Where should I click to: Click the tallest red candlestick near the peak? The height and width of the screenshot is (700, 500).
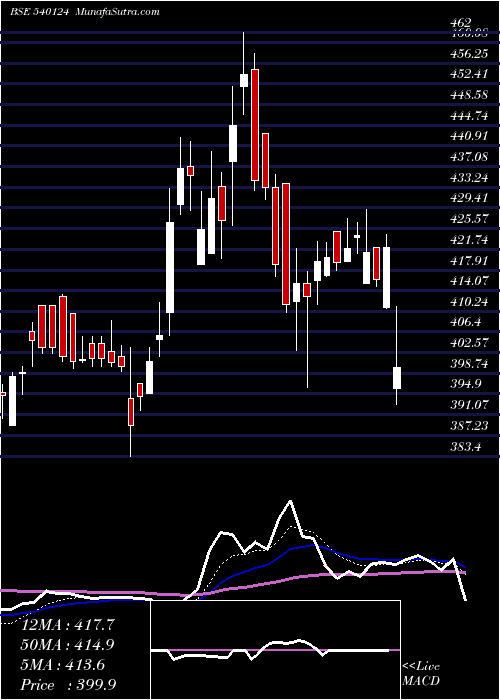255,125
